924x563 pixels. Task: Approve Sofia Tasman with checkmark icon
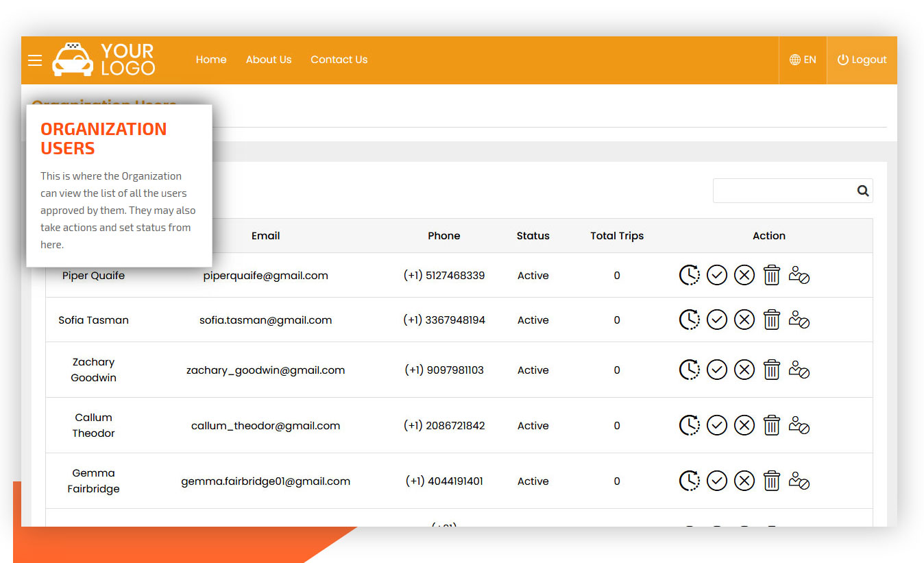[717, 320]
